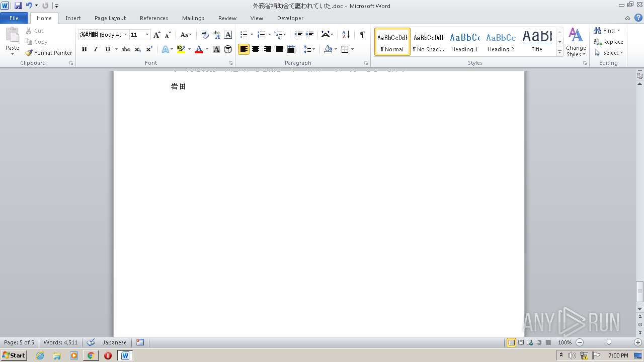Apply Strikethrough formatting
The image size is (644, 362).
(126, 49)
